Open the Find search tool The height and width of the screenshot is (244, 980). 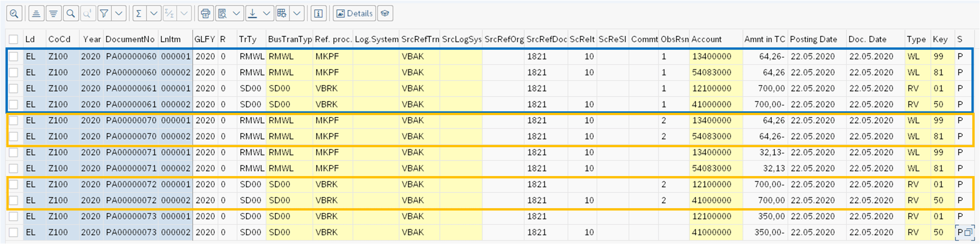tap(71, 13)
